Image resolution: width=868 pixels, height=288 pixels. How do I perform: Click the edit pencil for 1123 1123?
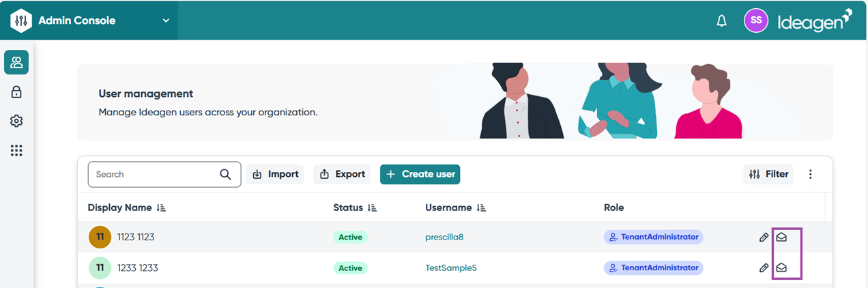(x=764, y=237)
